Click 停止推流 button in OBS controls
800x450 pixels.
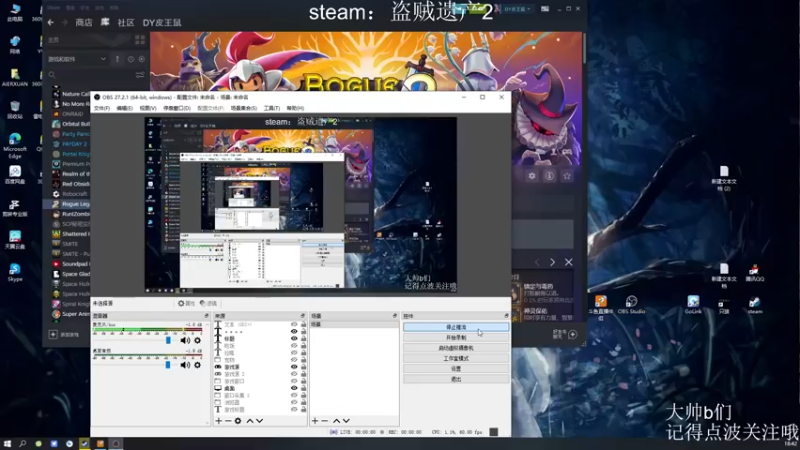(456, 327)
